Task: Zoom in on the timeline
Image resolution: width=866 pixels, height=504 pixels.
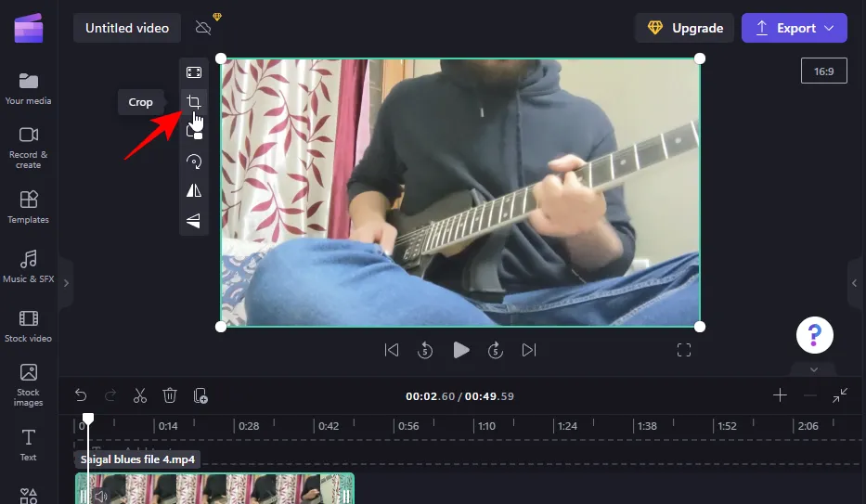Action: [x=780, y=395]
